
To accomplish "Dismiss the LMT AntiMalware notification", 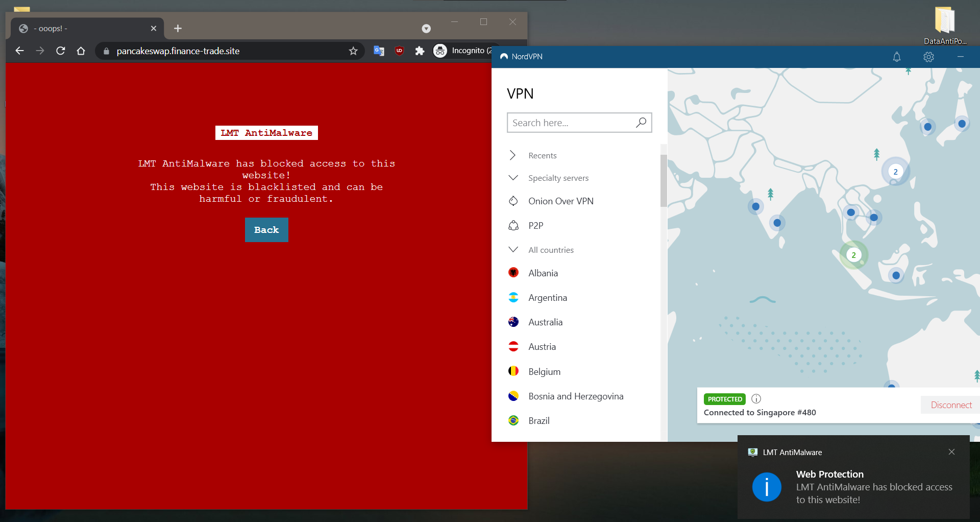I will point(951,452).
